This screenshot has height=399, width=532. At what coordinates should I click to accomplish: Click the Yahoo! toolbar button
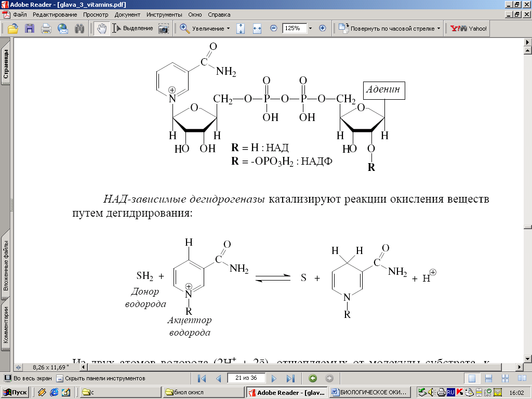(x=469, y=29)
